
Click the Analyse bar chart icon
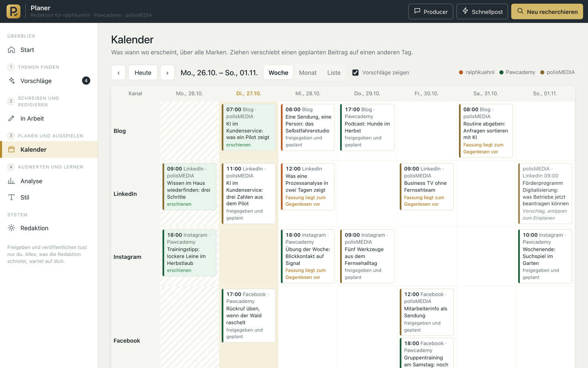pos(11,181)
